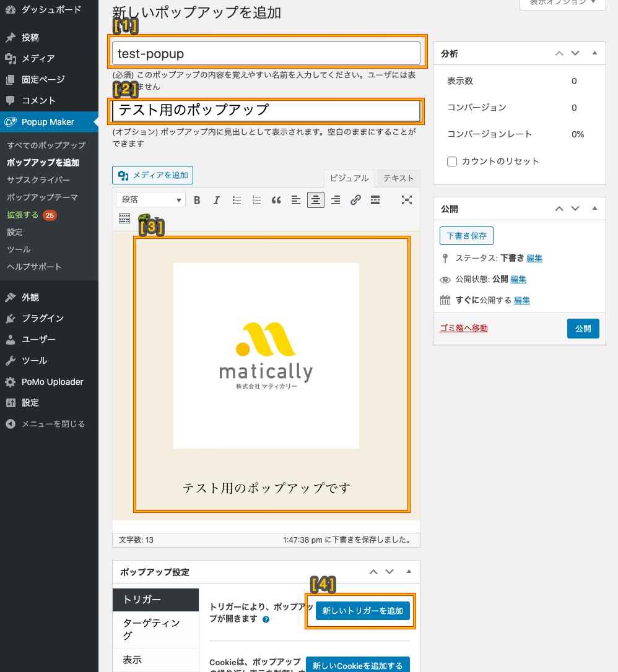Switch the editor to the ビジュアル tab
This screenshot has height=672, width=618.
point(349,178)
